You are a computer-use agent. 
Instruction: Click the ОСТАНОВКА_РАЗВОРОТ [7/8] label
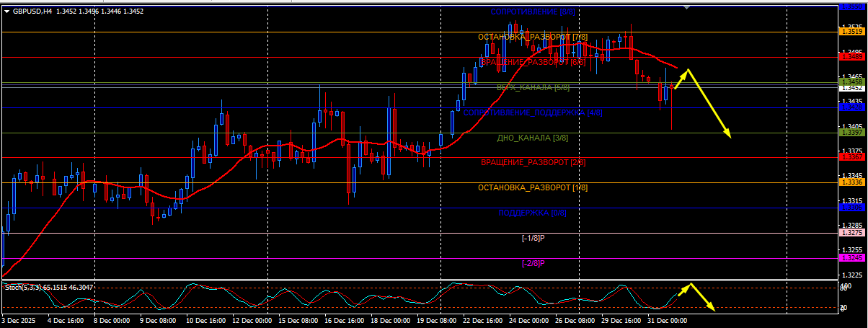tap(533, 37)
